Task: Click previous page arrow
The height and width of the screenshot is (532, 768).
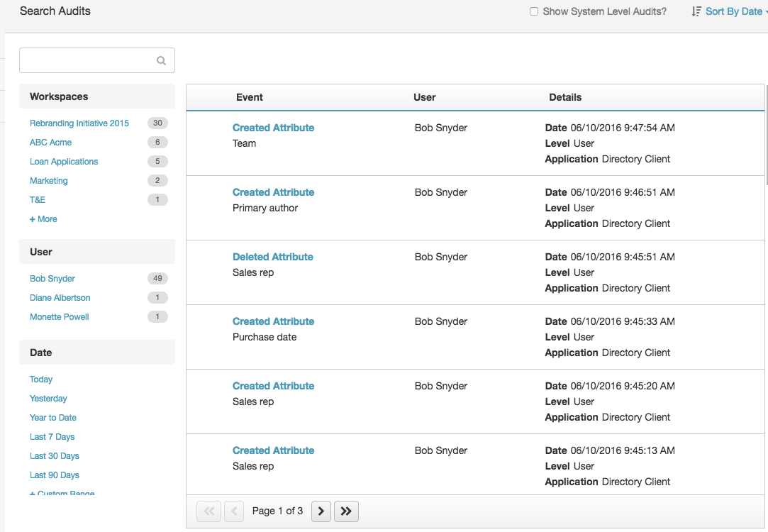Action: tap(234, 511)
